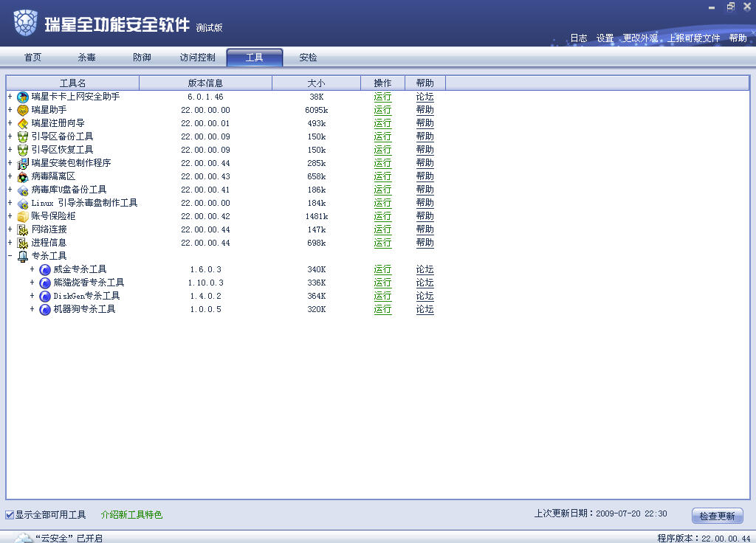This screenshot has width=756, height=543.
Task: Expand the 账号保险柜 row
Action: tap(10, 216)
